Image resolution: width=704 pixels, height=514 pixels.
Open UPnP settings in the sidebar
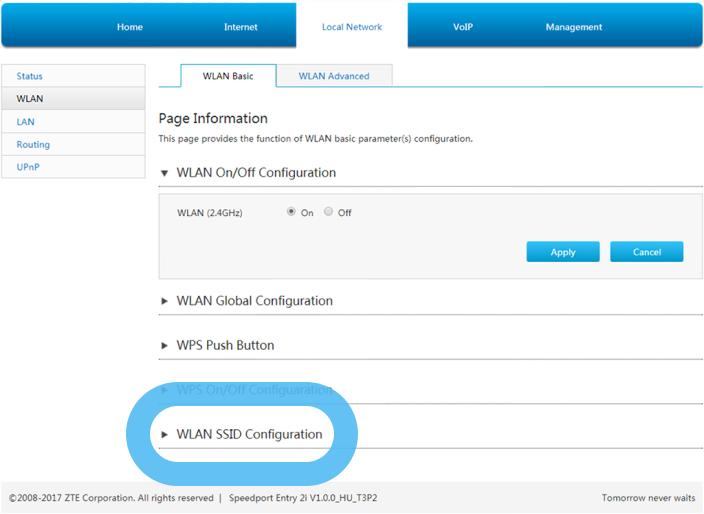point(28,167)
